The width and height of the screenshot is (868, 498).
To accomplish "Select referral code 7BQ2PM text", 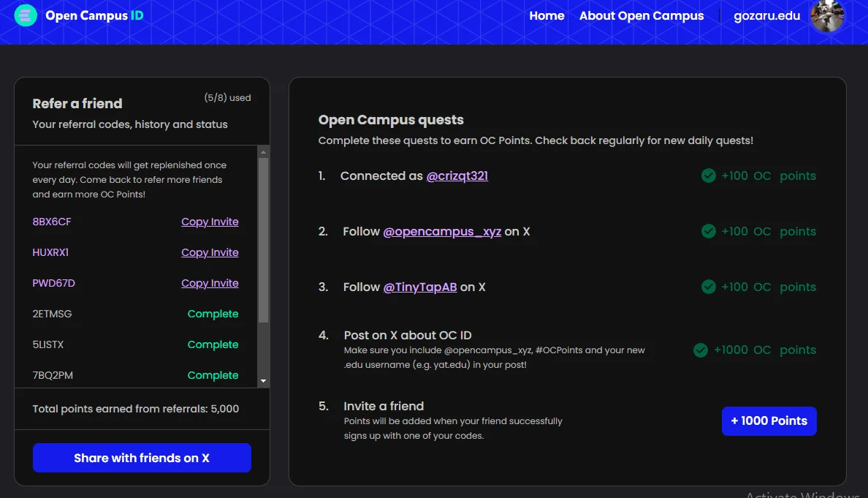I will pyautogui.click(x=53, y=375).
